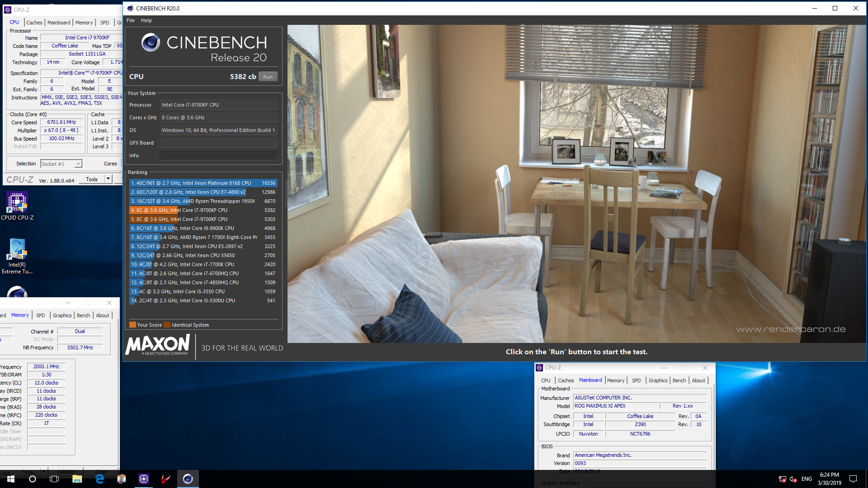
Task: Open the Help menu in Cinebench
Action: (146, 20)
